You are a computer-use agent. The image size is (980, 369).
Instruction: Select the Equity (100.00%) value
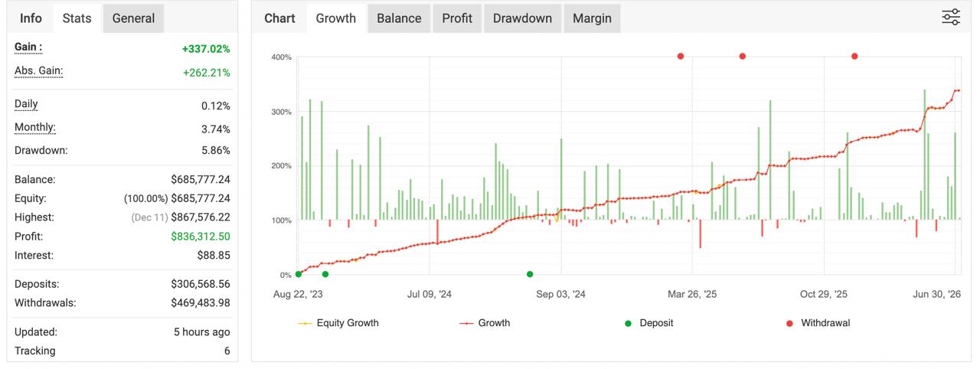[177, 198]
